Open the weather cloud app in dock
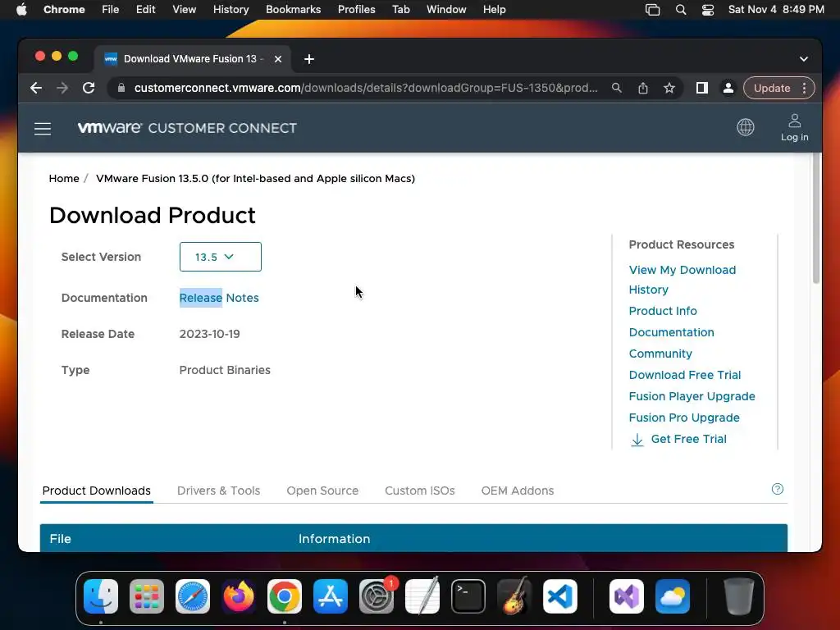The width and height of the screenshot is (840, 630). click(673, 596)
